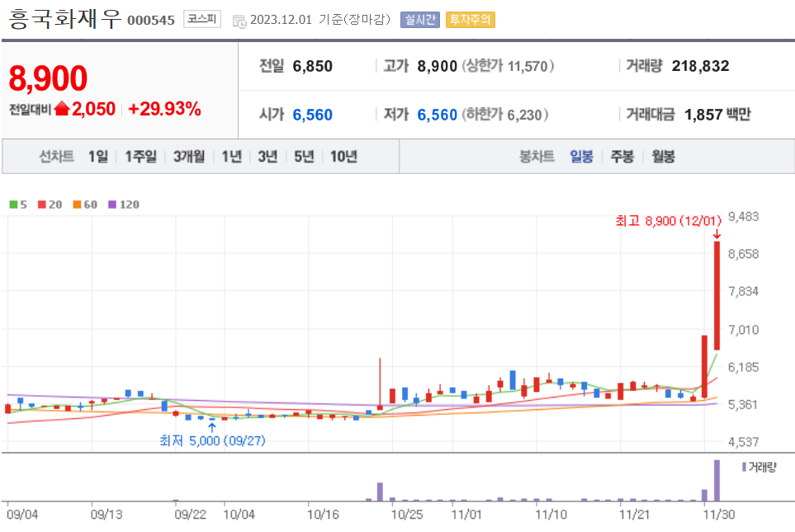This screenshot has height=532, width=795.
Task: Click the 최저 5,000 (09/27) annotation
Action: (x=212, y=440)
